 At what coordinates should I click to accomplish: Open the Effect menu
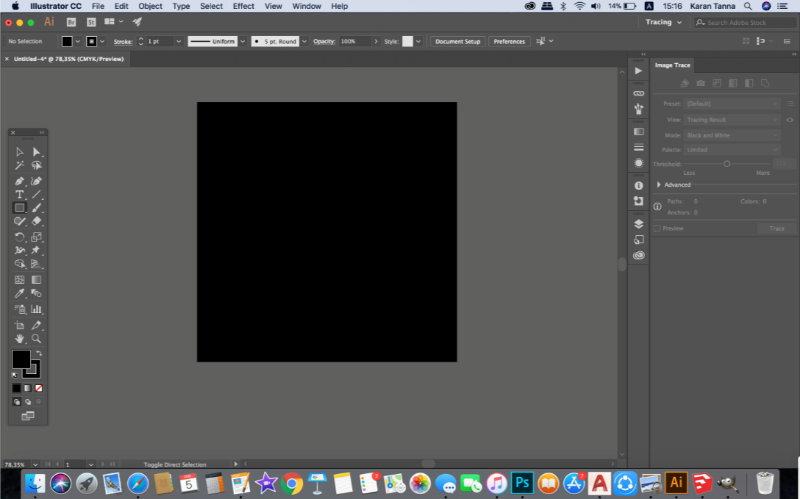point(243,6)
